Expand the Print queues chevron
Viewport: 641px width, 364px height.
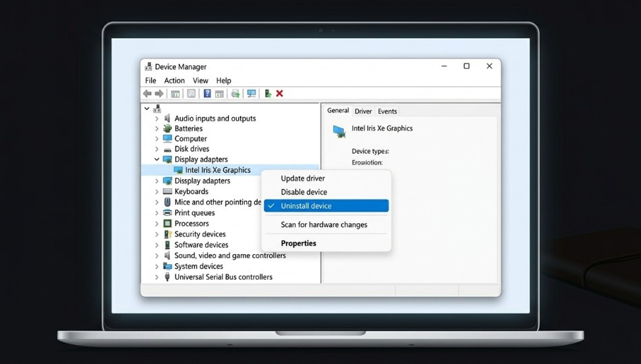click(x=157, y=212)
